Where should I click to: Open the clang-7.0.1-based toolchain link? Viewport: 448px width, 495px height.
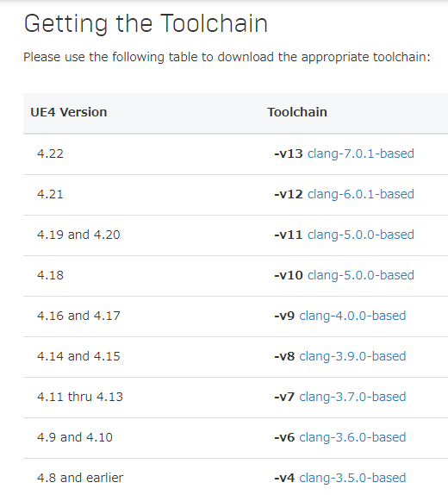click(361, 154)
